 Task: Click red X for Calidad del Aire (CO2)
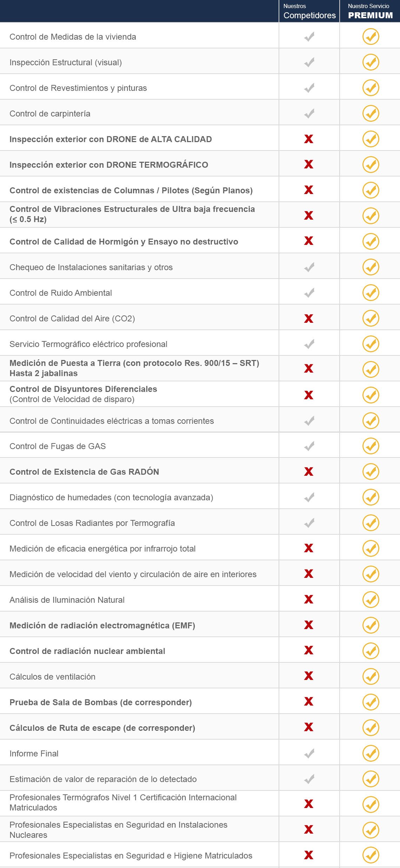pyautogui.click(x=309, y=318)
